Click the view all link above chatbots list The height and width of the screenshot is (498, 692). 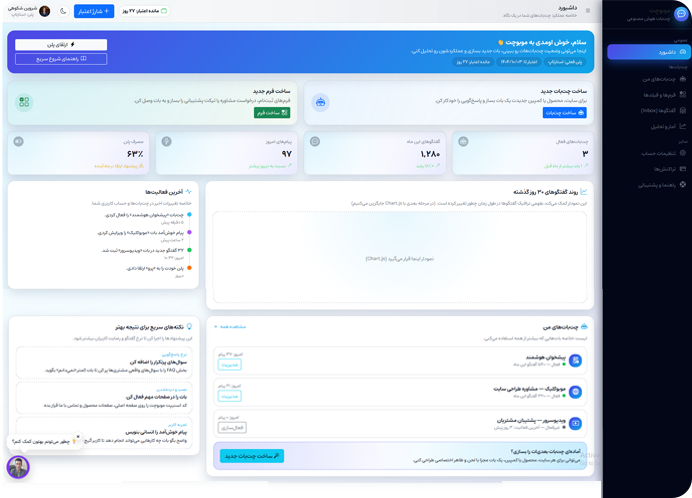click(x=229, y=327)
